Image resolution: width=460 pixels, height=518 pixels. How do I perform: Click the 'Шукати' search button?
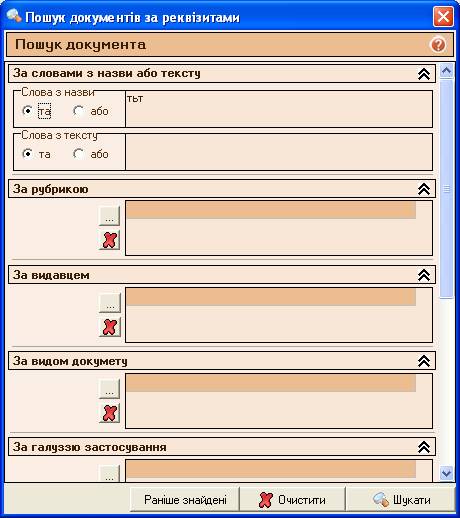tap(401, 500)
